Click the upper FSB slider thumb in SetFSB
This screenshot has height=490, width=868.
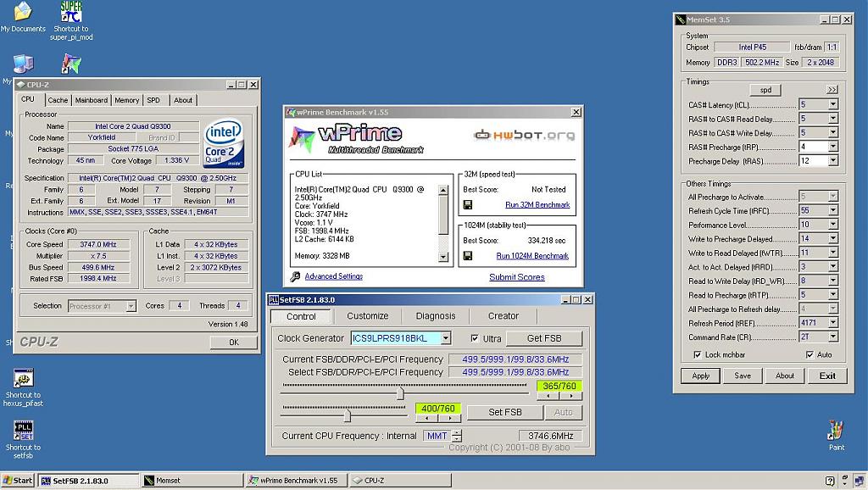click(x=400, y=393)
